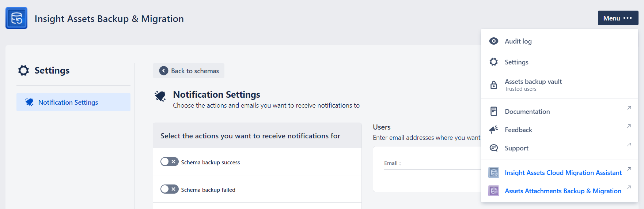Click 'Schema backup success' label text
The width and height of the screenshot is (644, 209).
click(x=211, y=163)
